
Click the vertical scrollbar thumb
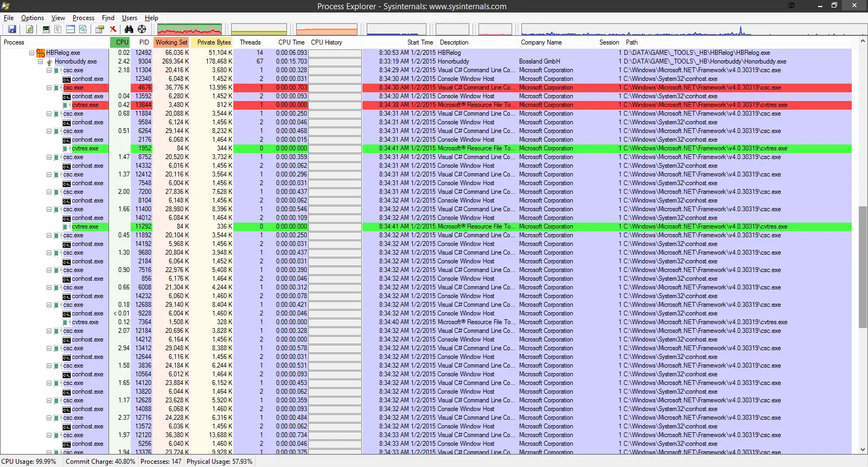863,267
